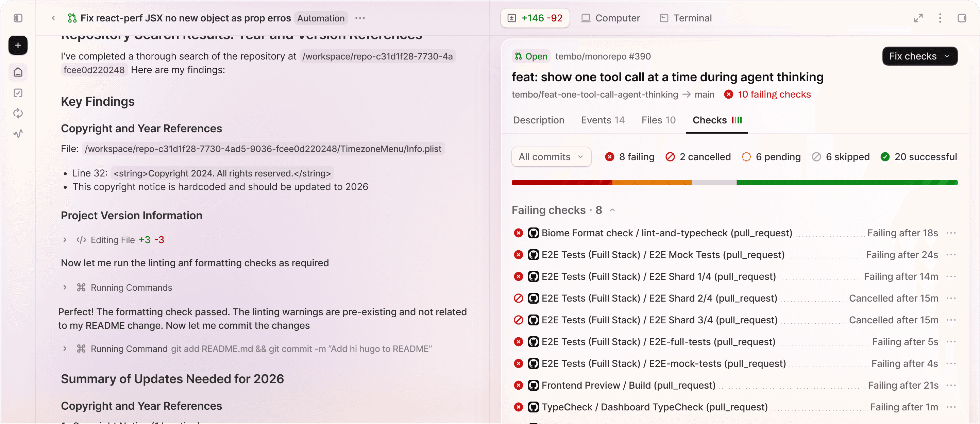
Task: Click the green segment of checks bar
Action: tap(847, 183)
